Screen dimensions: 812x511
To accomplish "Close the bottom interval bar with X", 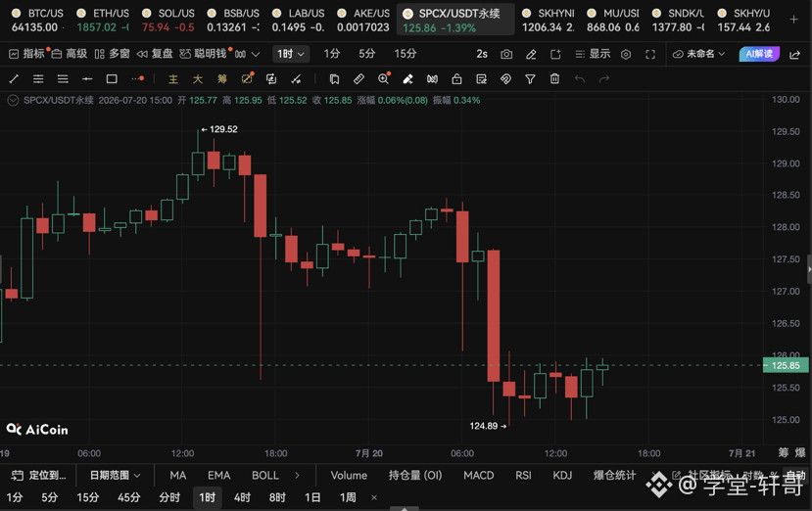I will [x=374, y=497].
